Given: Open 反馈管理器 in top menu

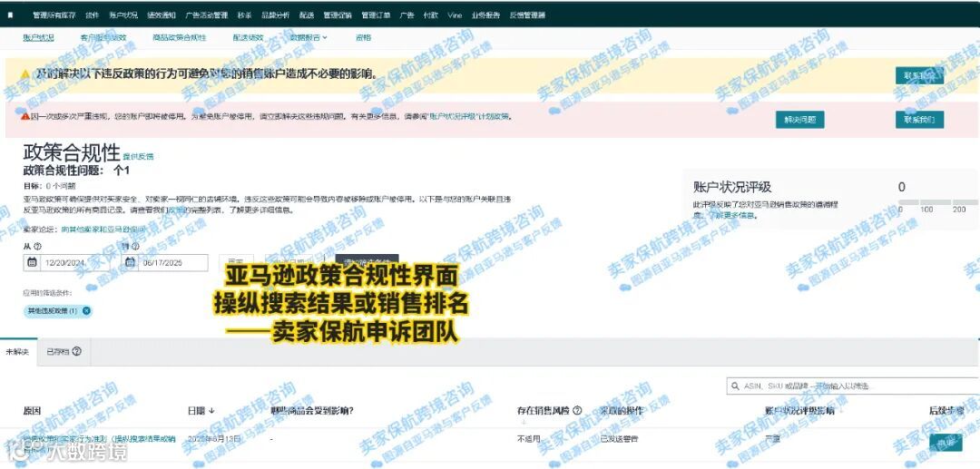Looking at the screenshot, I should coord(527,15).
